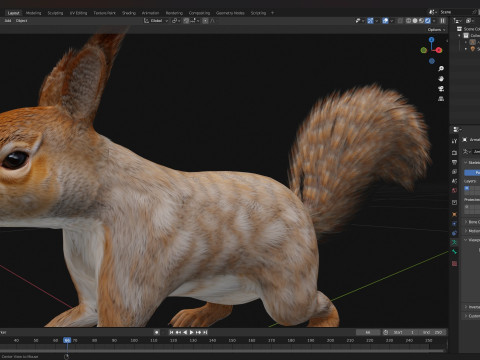Select solid viewport shading
Viewport: 480px width, 360px height.
[415, 21]
